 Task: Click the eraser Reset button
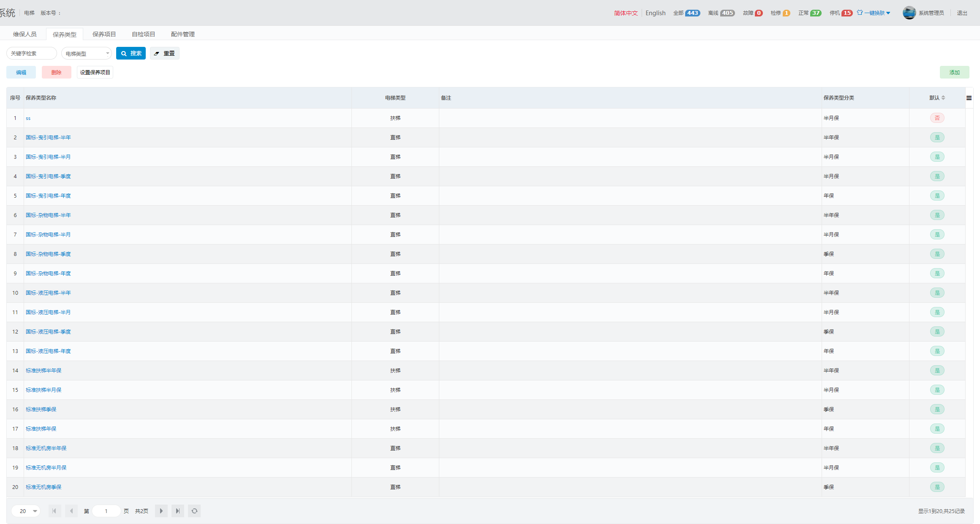tap(164, 53)
